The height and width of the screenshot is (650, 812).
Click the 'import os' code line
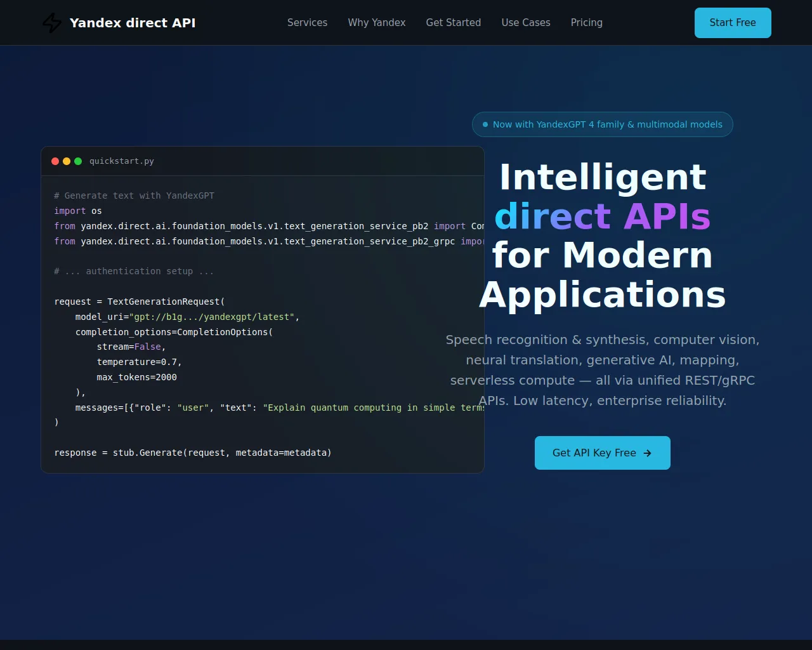(x=78, y=211)
